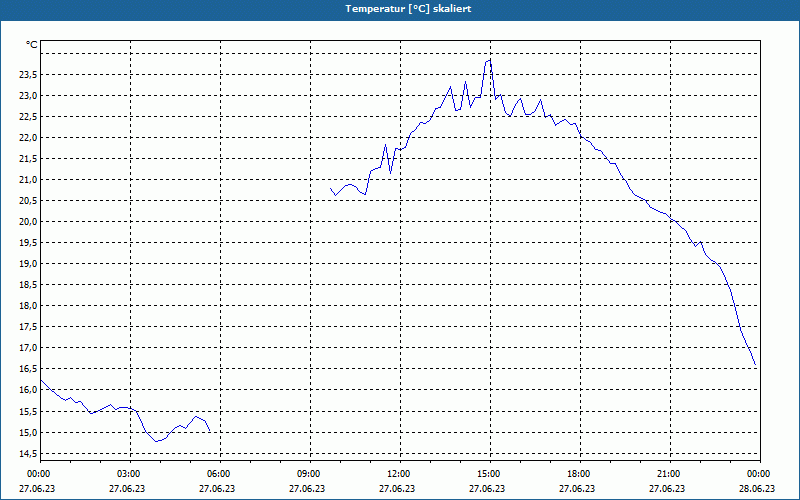Select the 03:00 time label
This screenshot has width=800, height=500.
129,474
